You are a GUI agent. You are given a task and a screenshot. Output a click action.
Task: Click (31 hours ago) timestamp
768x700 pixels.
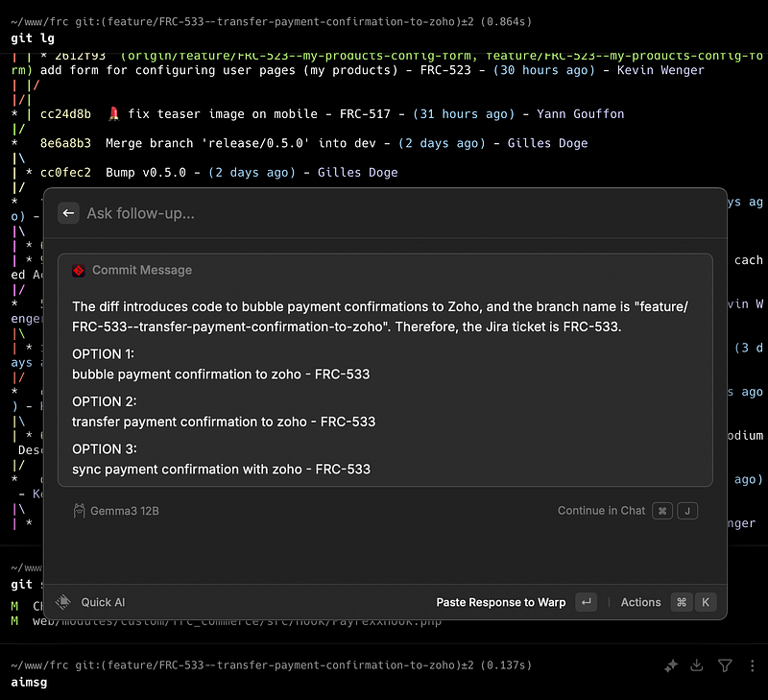tap(464, 114)
